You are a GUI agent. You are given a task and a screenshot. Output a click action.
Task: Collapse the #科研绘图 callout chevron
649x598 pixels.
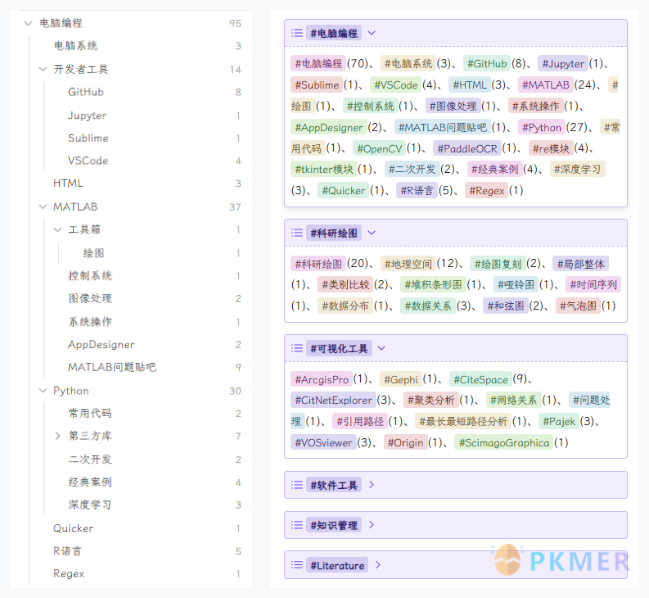tap(372, 233)
